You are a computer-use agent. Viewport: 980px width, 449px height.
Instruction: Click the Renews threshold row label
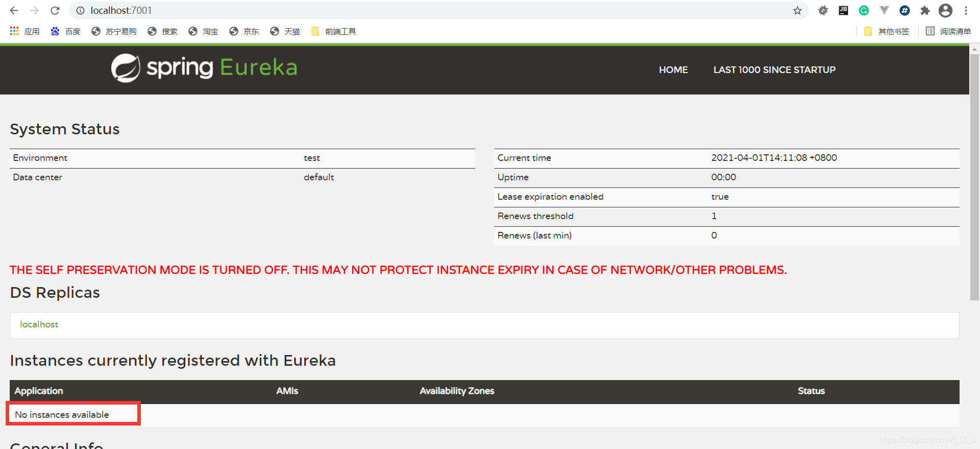(535, 216)
